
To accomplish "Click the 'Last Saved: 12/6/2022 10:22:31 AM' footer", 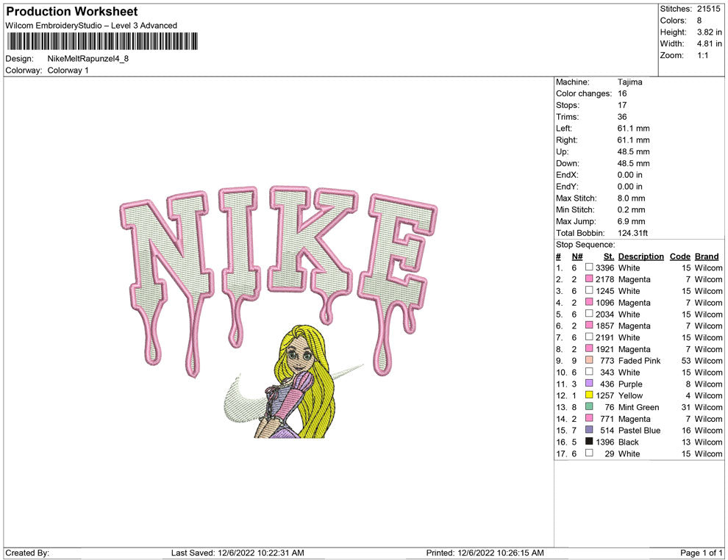I will (238, 553).
